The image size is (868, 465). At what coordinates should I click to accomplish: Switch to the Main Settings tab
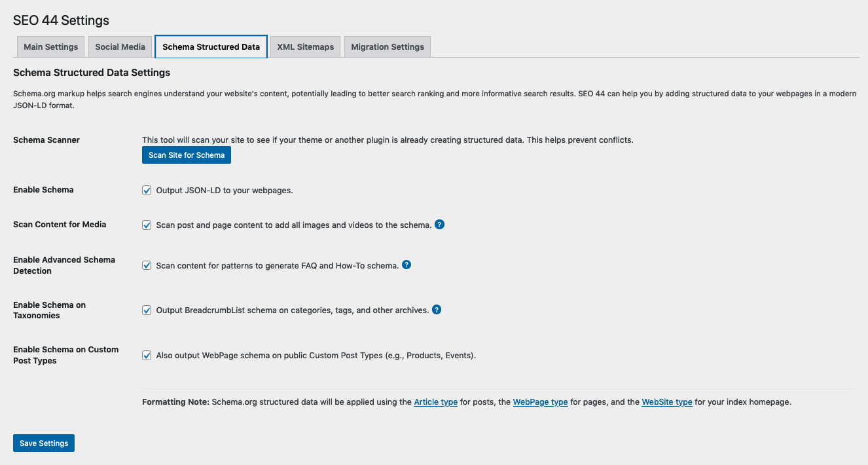click(x=50, y=46)
